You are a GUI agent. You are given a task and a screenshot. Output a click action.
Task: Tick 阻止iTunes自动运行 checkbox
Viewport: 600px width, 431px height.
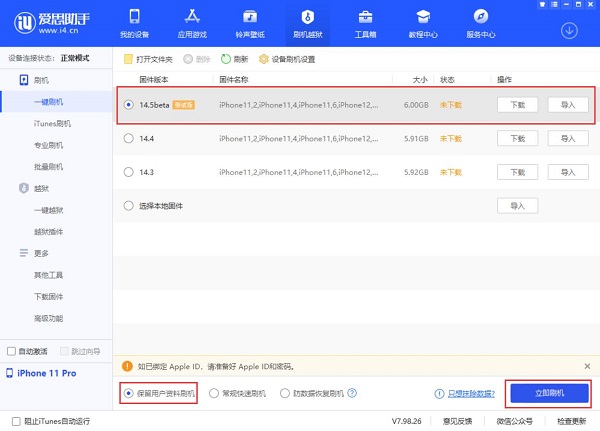click(12, 420)
